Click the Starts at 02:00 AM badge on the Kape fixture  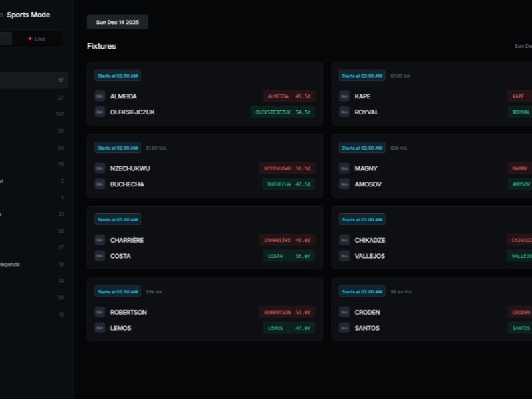coord(362,76)
